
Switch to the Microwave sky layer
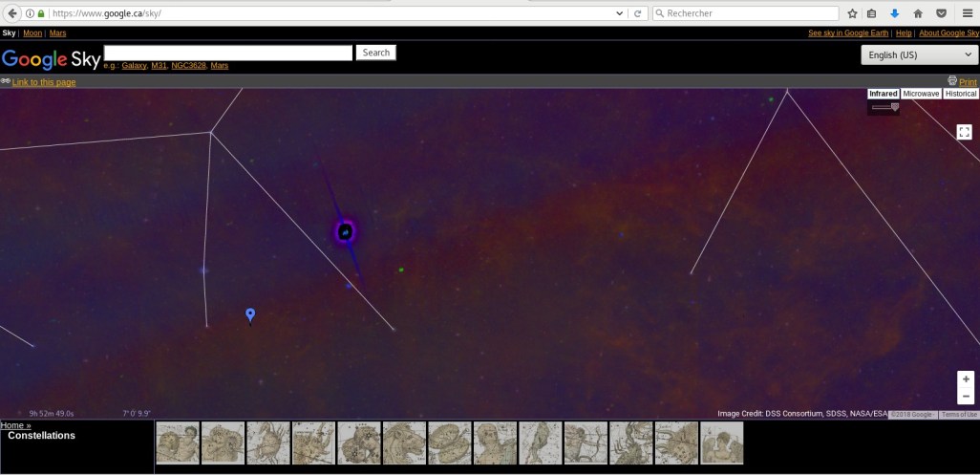pyautogui.click(x=921, y=94)
